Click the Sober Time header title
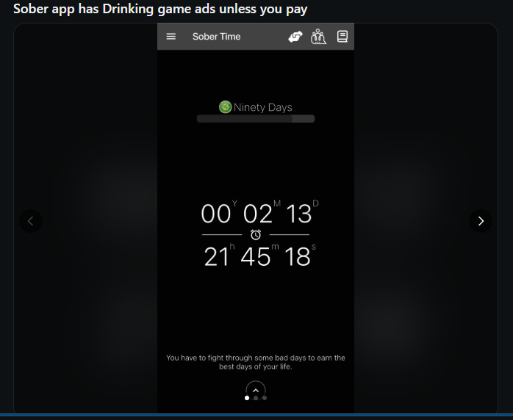Image resolution: width=513 pixels, height=420 pixels. (x=216, y=37)
